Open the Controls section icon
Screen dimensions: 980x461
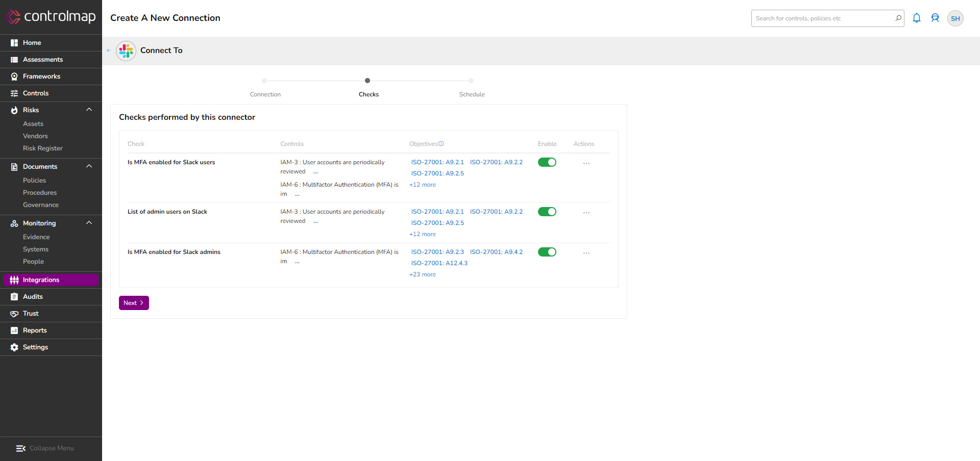[14, 93]
